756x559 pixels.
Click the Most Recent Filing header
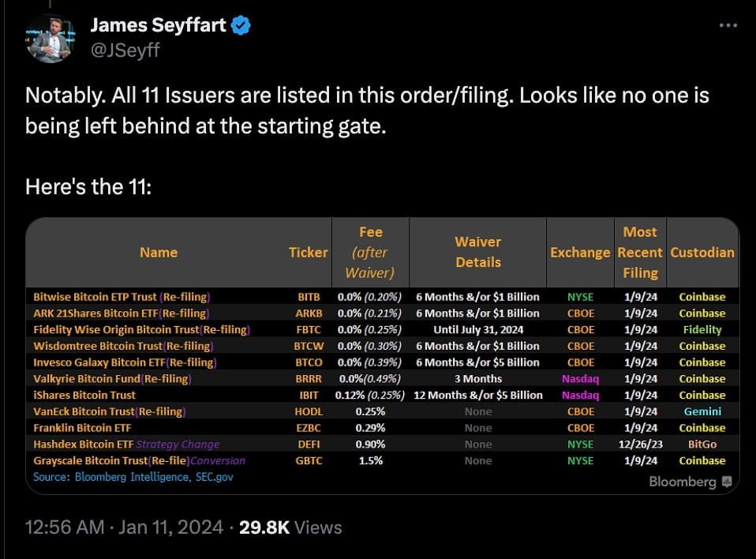click(640, 252)
